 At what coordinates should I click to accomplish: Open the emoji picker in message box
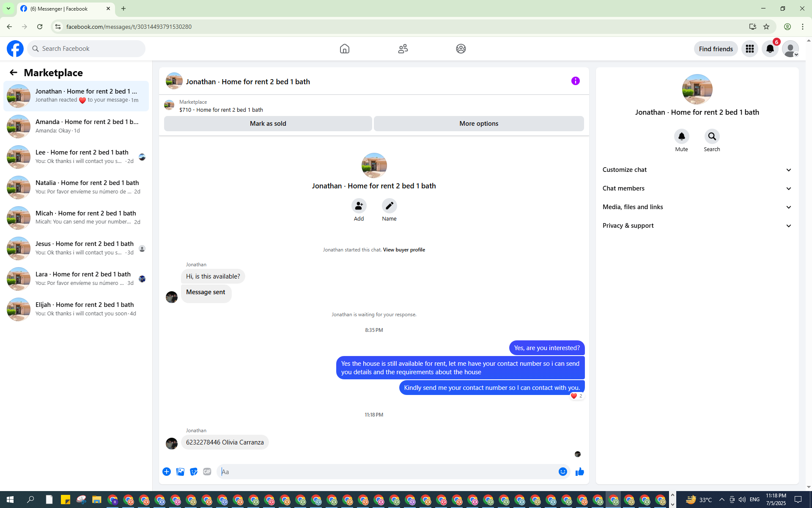[562, 472]
